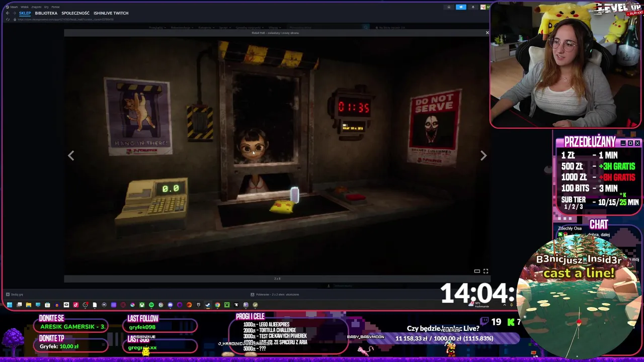Open Discord from the taskbar
Image resolution: width=644 pixels, height=362 pixels.
pos(170,305)
